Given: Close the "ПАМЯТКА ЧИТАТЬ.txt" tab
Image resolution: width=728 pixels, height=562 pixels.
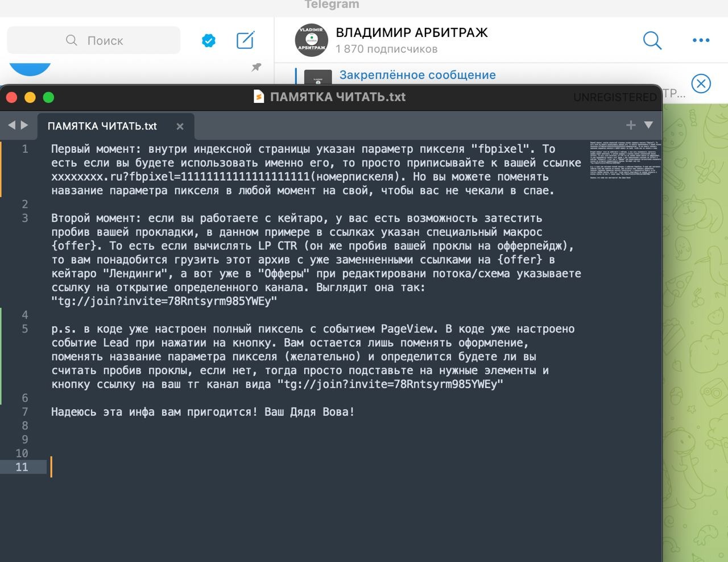Looking at the screenshot, I should 180,126.
